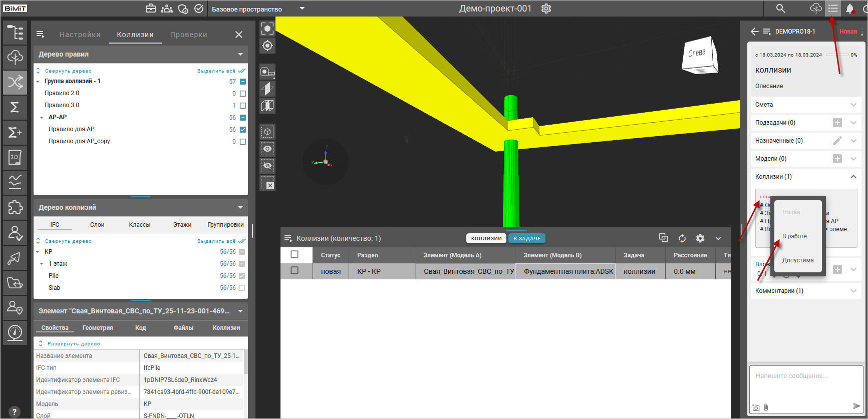Click the edit pencil for Назначенные
868x419 pixels.
(x=837, y=141)
